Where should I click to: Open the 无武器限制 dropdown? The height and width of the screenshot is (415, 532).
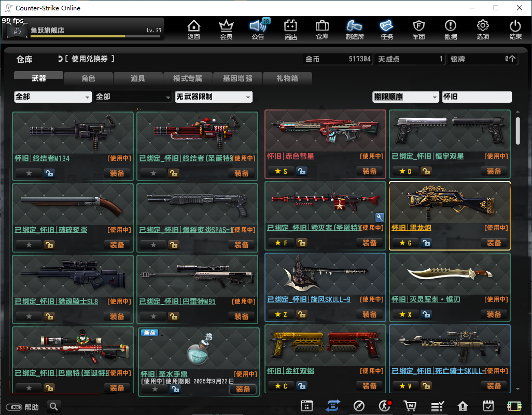[x=214, y=96]
